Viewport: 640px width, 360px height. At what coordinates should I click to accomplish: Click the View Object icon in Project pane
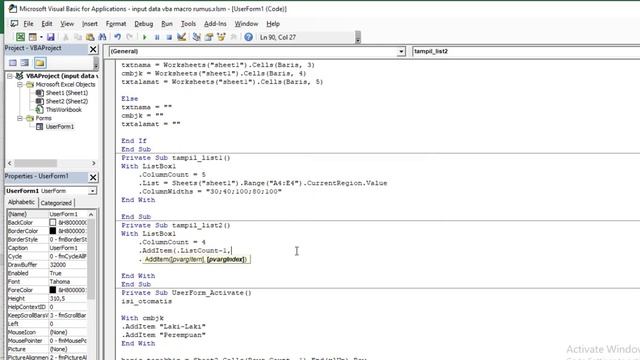click(x=25, y=63)
